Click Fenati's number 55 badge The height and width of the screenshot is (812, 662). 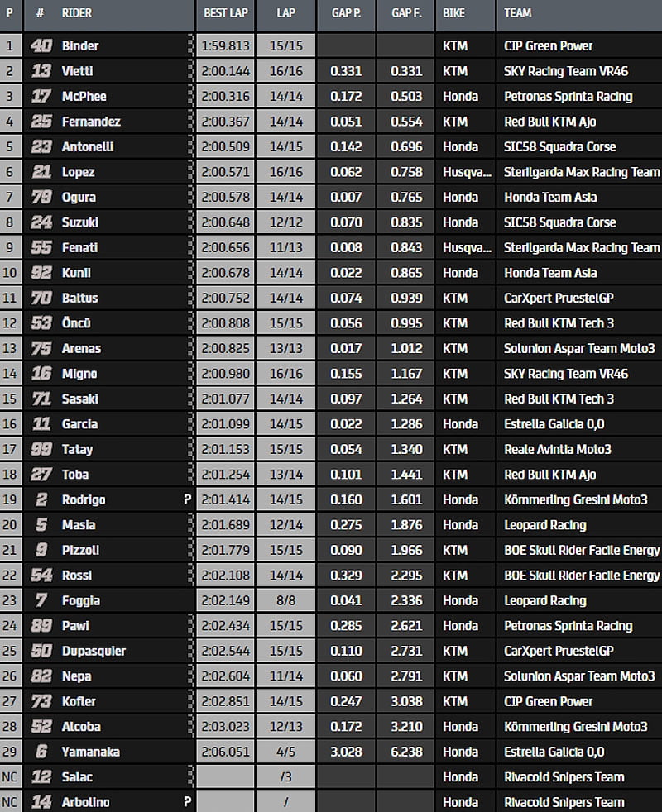[x=41, y=247]
